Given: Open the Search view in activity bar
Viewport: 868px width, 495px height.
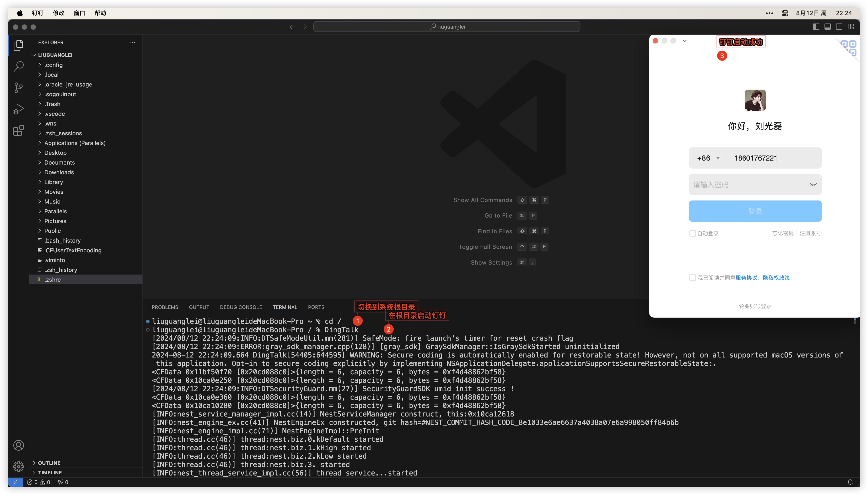Looking at the screenshot, I should [18, 66].
